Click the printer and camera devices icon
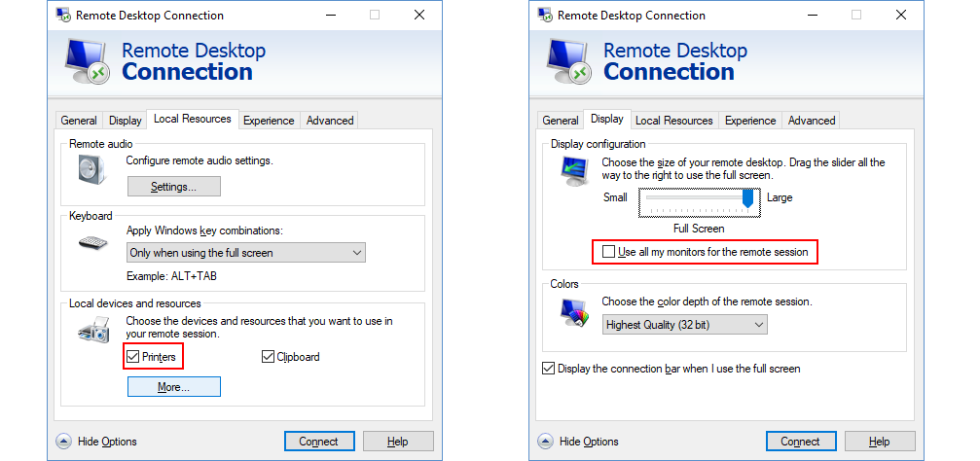 point(94,329)
